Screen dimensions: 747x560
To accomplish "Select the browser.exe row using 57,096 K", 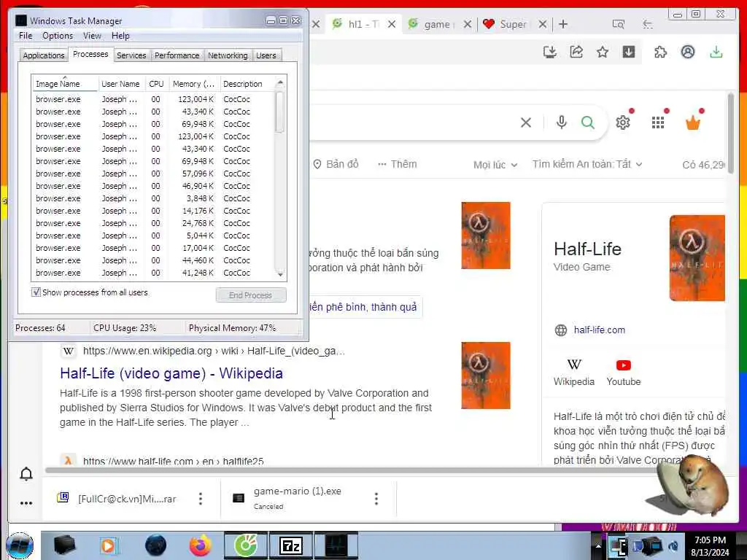I will (x=153, y=174).
